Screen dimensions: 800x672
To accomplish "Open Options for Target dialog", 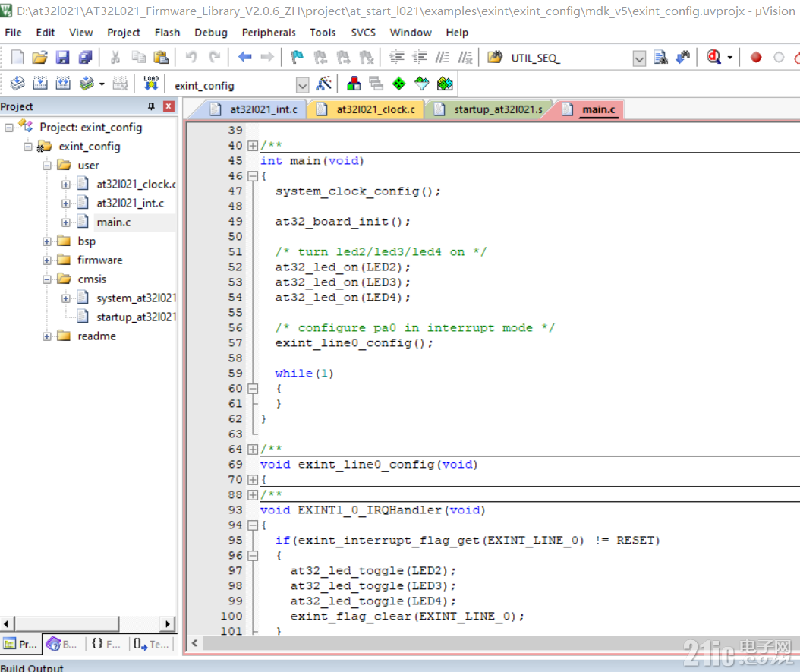I will tap(324, 84).
